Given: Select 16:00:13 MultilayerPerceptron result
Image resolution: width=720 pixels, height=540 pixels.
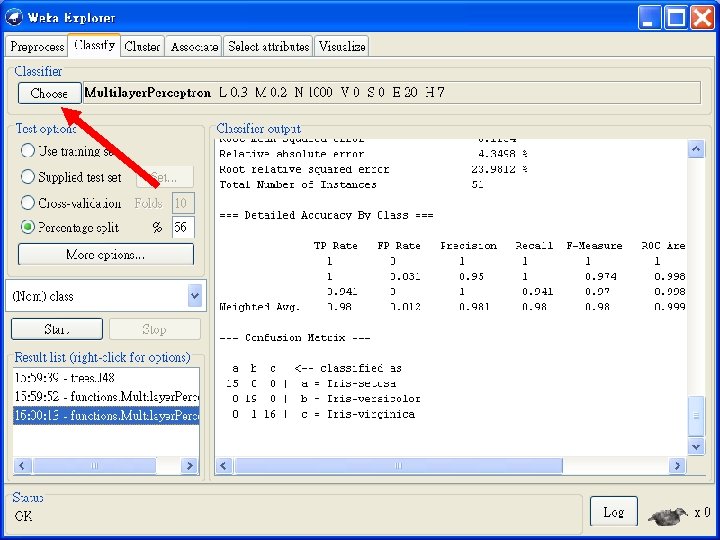Looking at the screenshot, I should [x=106, y=415].
